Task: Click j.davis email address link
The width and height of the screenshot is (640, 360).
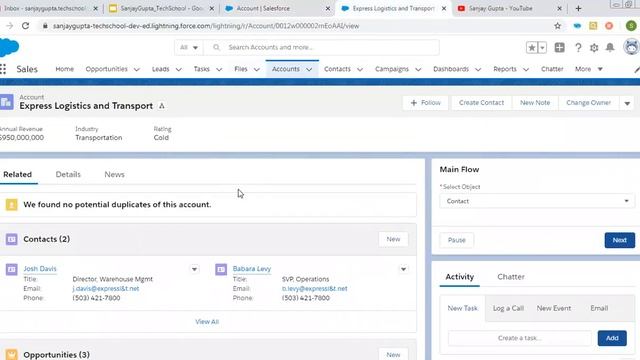Action: (x=106, y=289)
